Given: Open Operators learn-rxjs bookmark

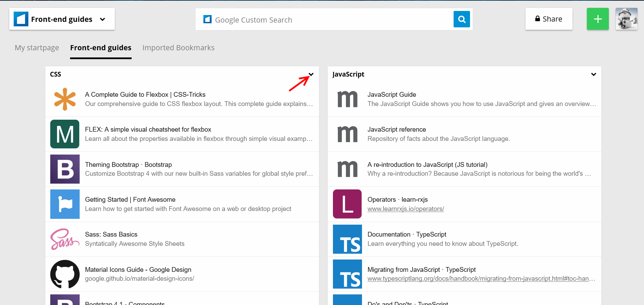Looking at the screenshot, I should point(398,200).
